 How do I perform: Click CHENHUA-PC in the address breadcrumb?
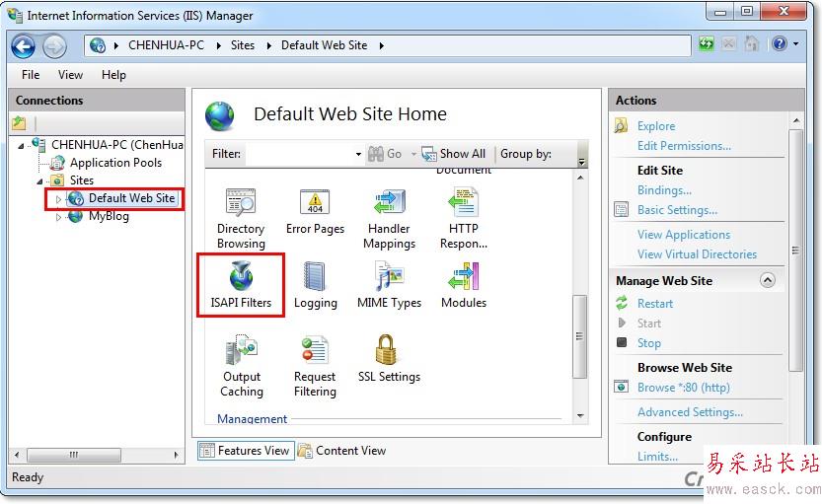click(x=166, y=45)
